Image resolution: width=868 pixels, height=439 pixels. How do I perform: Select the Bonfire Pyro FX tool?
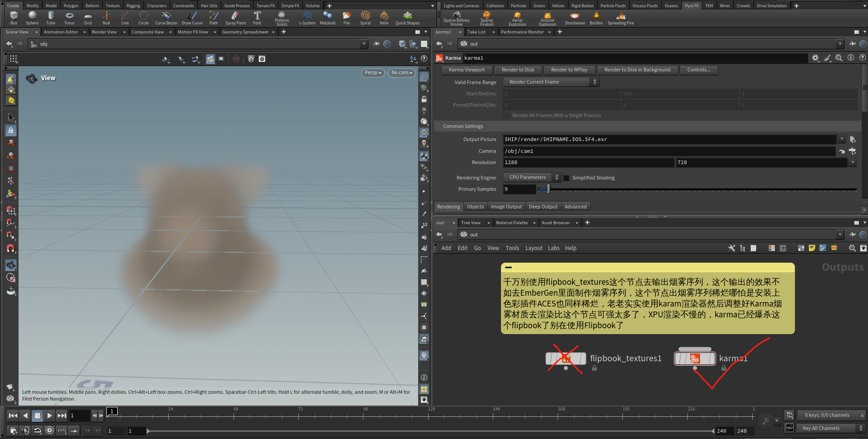[x=596, y=18]
